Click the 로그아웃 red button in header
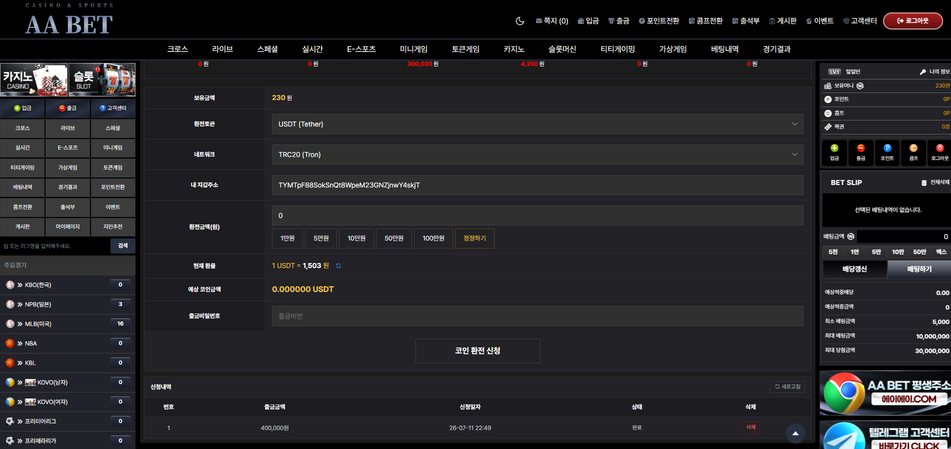The width and height of the screenshot is (951, 449). [x=913, y=21]
